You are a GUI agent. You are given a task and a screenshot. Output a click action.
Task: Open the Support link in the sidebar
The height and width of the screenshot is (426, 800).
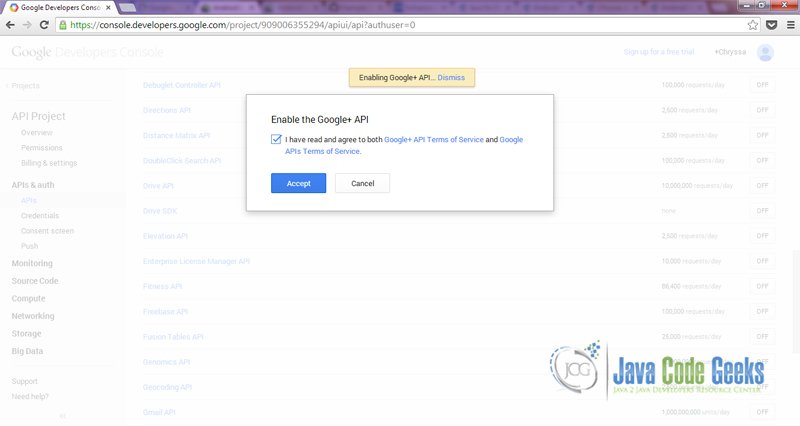click(24, 381)
